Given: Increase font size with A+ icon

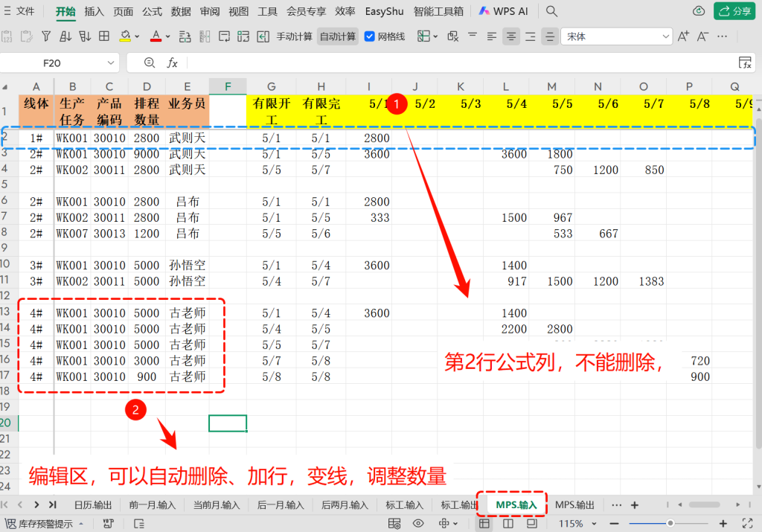Looking at the screenshot, I should [x=683, y=36].
